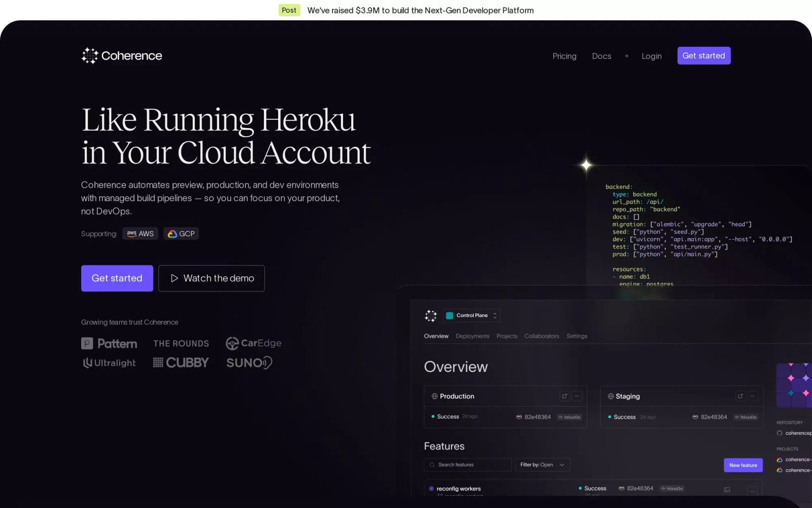Open the Filter by: Open dropdown
The image size is (812, 508).
click(x=543, y=465)
